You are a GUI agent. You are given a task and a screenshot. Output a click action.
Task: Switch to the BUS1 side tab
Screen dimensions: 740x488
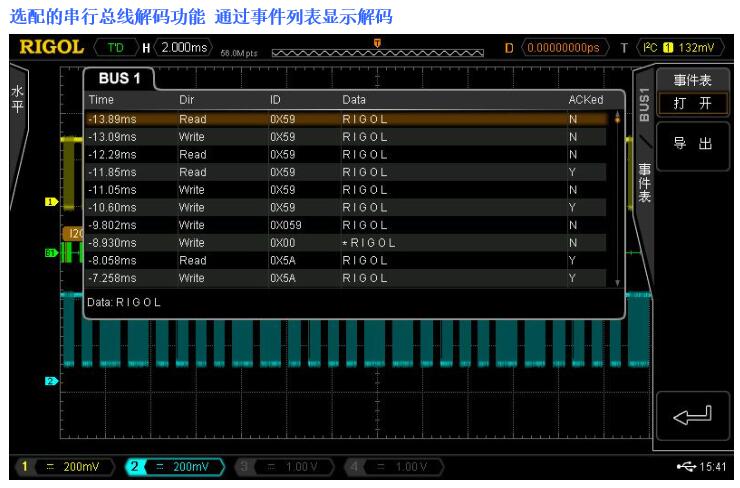click(x=643, y=101)
